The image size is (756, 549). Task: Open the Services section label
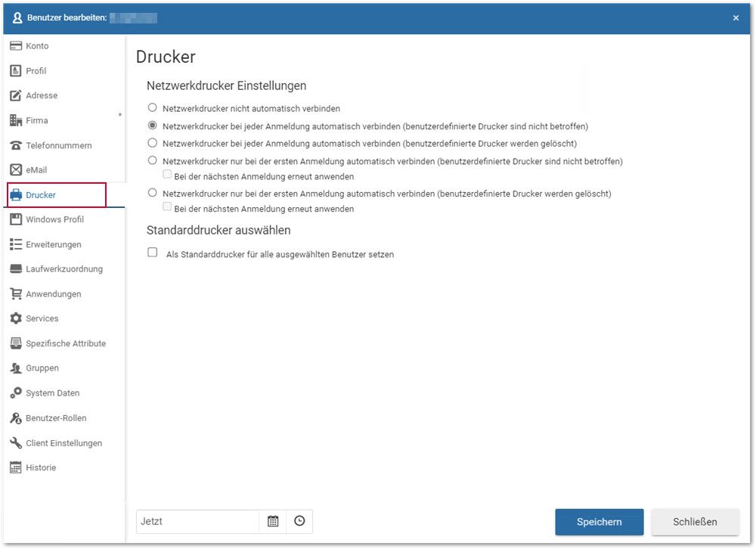(x=42, y=318)
